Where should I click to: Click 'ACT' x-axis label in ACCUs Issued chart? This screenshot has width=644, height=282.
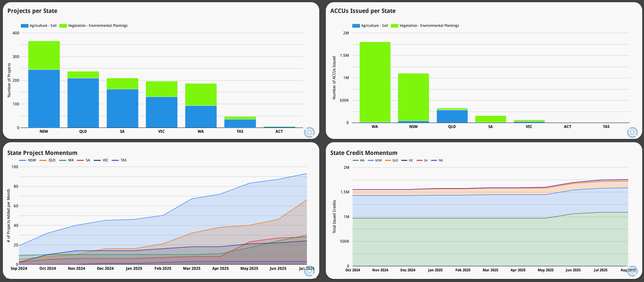tap(567, 127)
